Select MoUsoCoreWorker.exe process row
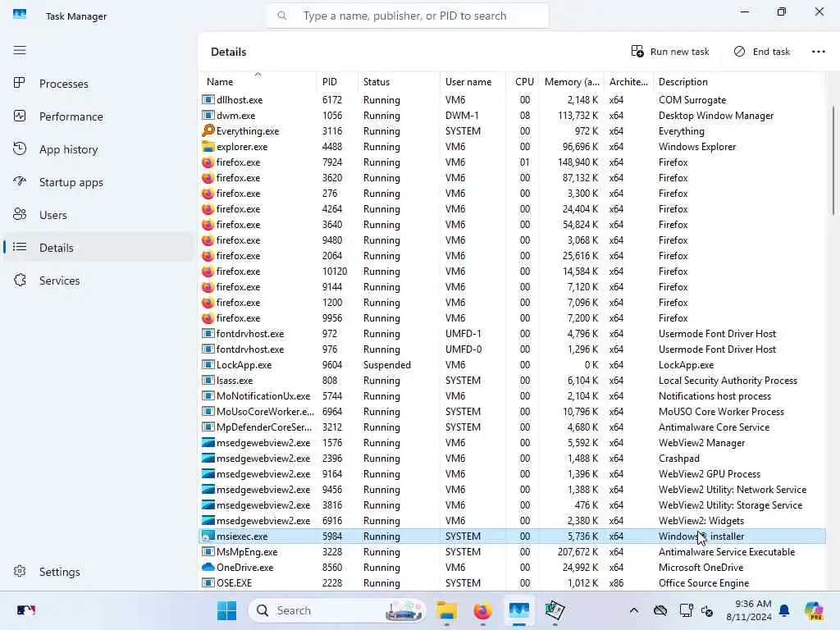Image resolution: width=840 pixels, height=630 pixels. [513, 412]
